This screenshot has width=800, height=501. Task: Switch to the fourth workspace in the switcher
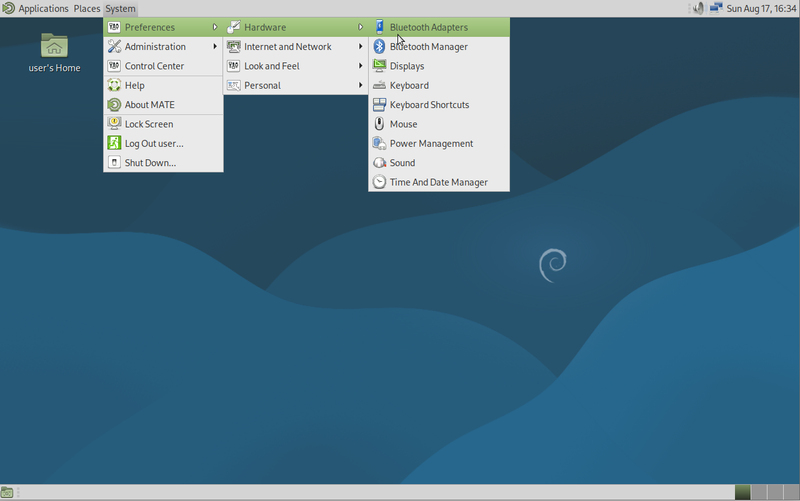(791, 492)
